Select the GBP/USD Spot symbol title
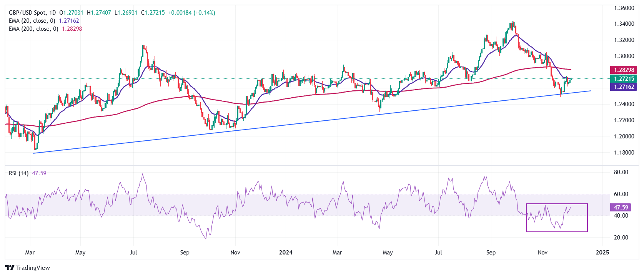This screenshot has height=276, width=644. pos(27,13)
